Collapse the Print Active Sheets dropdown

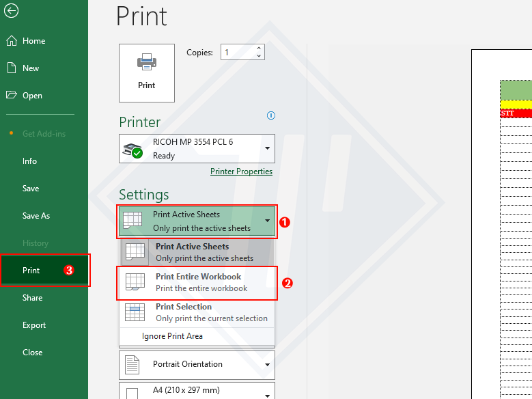click(197, 221)
